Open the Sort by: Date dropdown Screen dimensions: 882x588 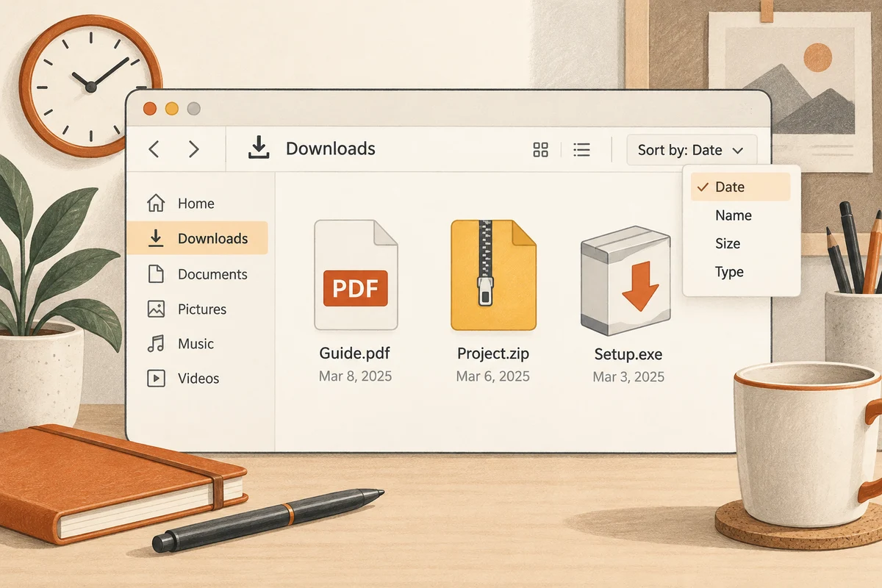pos(692,150)
